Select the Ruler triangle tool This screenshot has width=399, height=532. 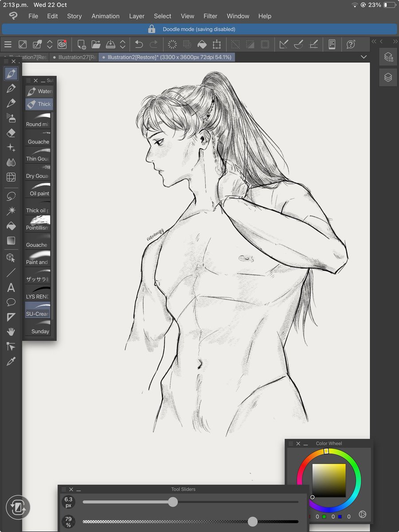pyautogui.click(x=11, y=317)
